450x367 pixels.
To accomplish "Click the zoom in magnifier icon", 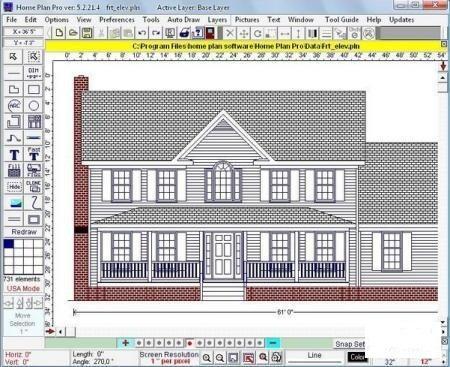I will [x=207, y=358].
